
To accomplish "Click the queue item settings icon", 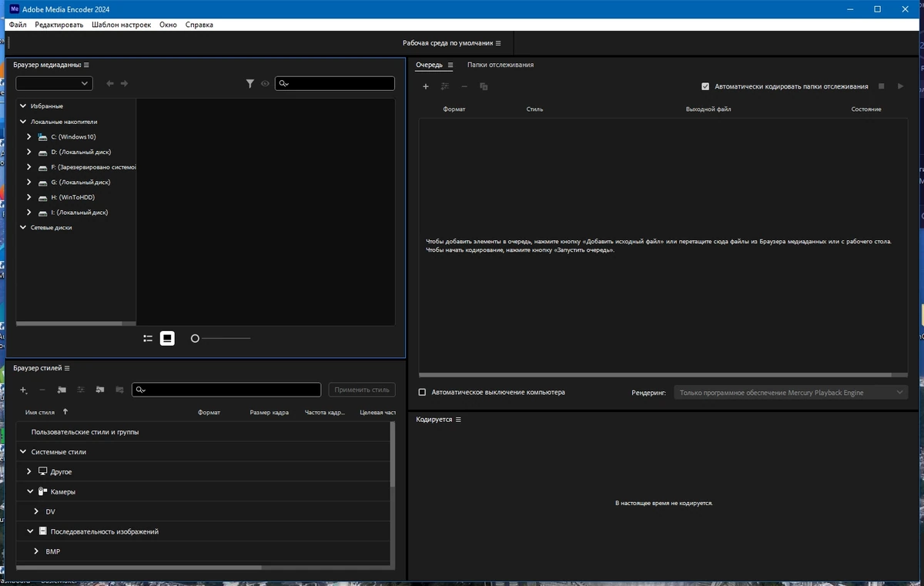I will (x=445, y=86).
